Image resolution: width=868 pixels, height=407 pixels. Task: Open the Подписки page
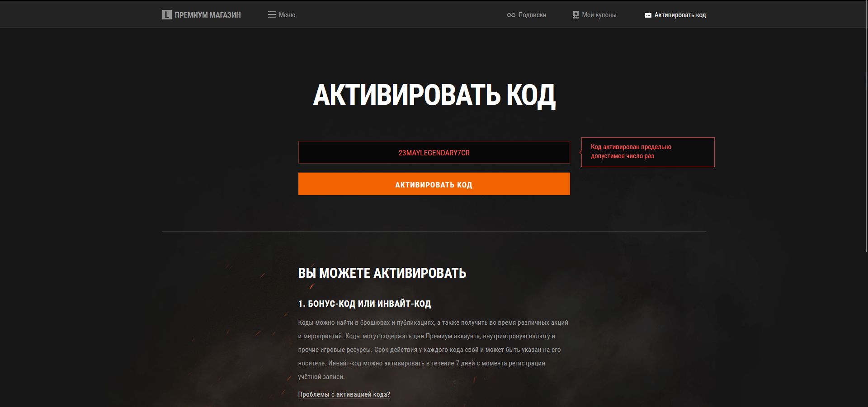532,15
